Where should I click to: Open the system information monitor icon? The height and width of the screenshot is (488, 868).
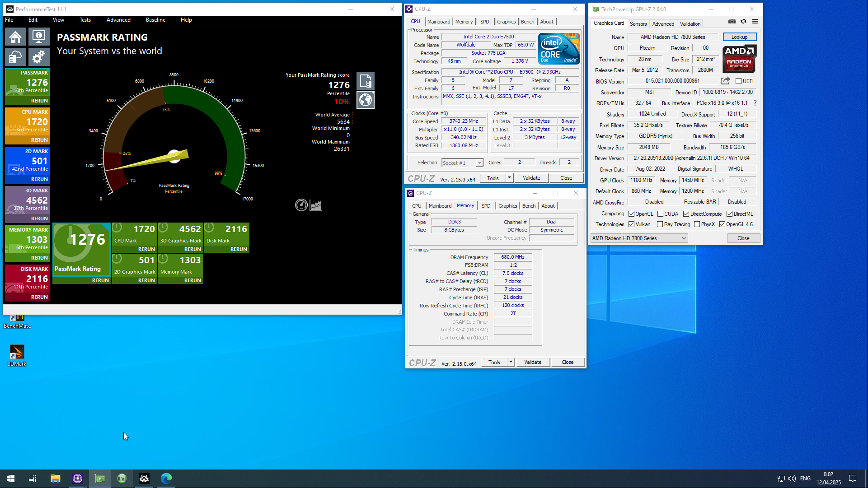(x=39, y=37)
